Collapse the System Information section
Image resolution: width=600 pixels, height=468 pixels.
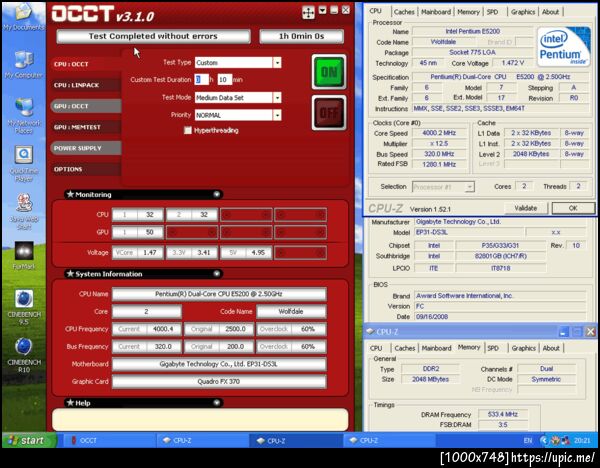pos(217,274)
